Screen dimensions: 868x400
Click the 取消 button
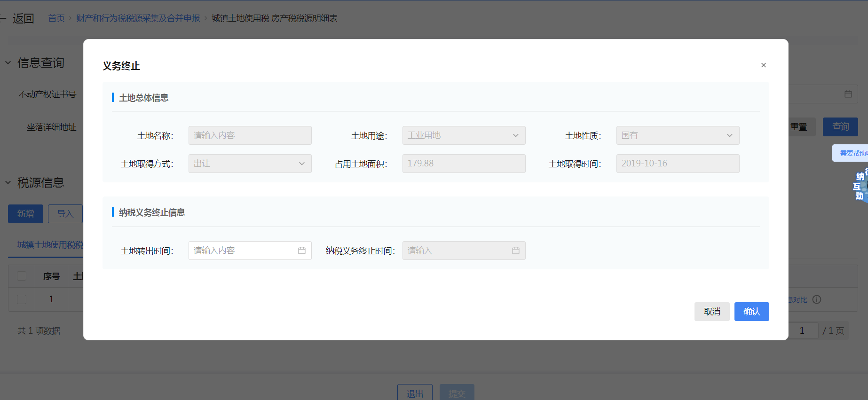711,312
